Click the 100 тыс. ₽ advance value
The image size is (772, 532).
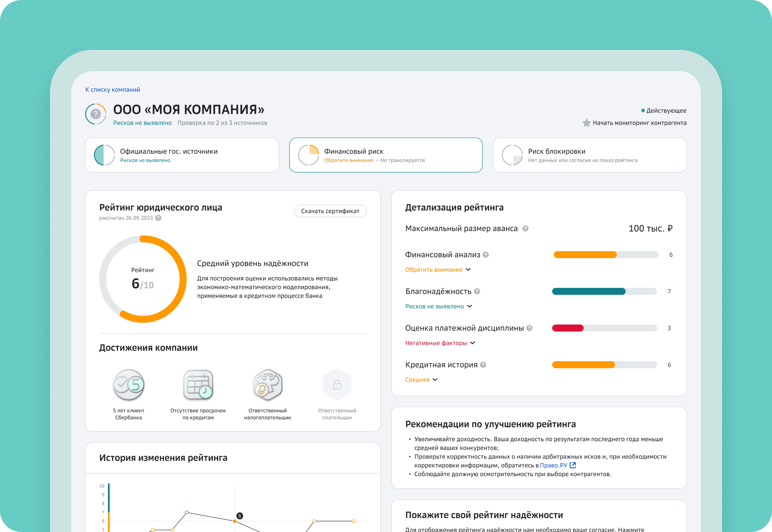pyautogui.click(x=651, y=229)
